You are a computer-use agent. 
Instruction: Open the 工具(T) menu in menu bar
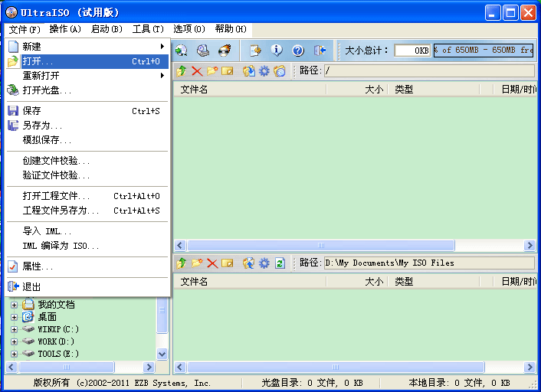click(x=147, y=29)
